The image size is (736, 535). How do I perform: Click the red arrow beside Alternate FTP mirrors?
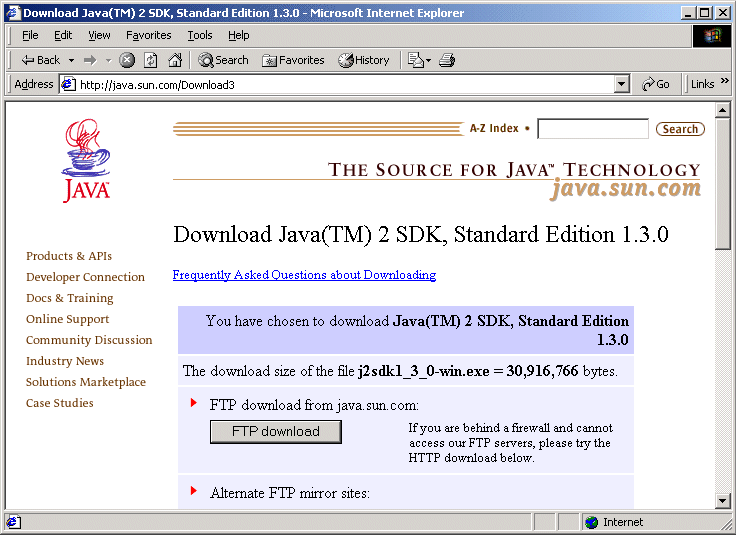[193, 490]
